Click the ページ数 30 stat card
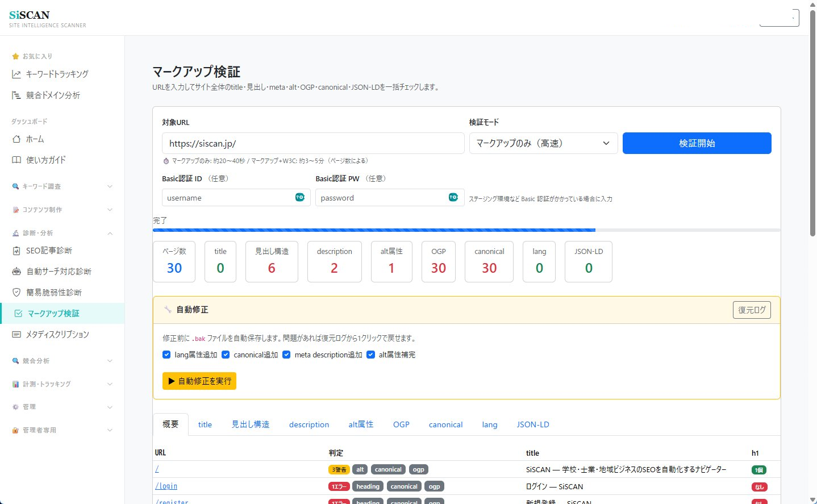817x504 pixels. (174, 261)
